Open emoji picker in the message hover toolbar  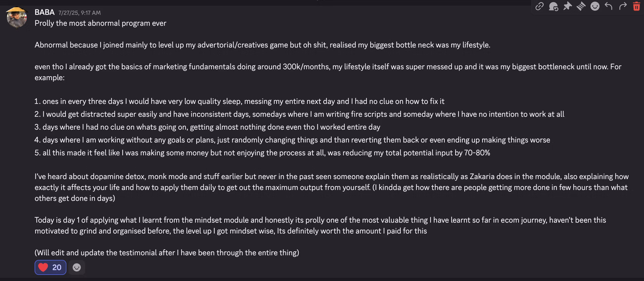click(x=595, y=6)
